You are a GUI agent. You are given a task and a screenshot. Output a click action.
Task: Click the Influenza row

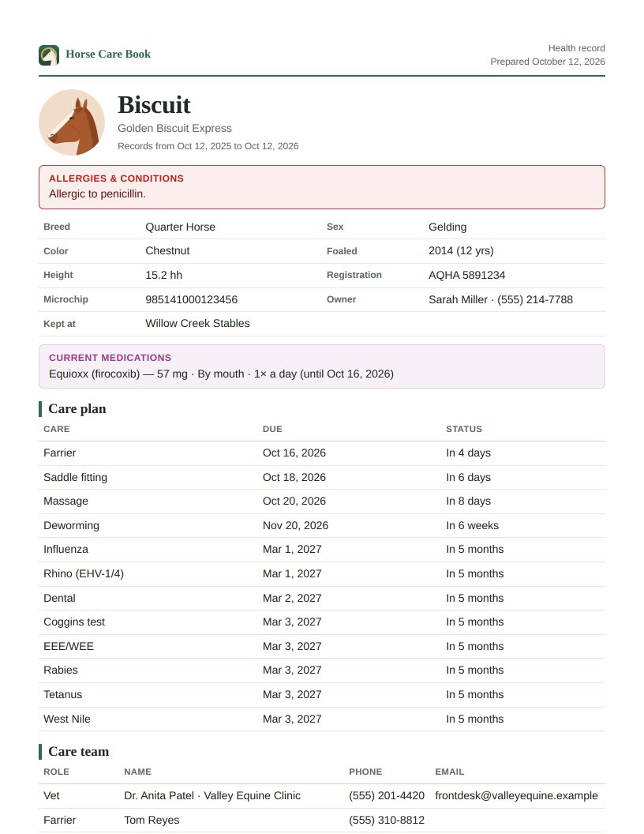(x=321, y=550)
